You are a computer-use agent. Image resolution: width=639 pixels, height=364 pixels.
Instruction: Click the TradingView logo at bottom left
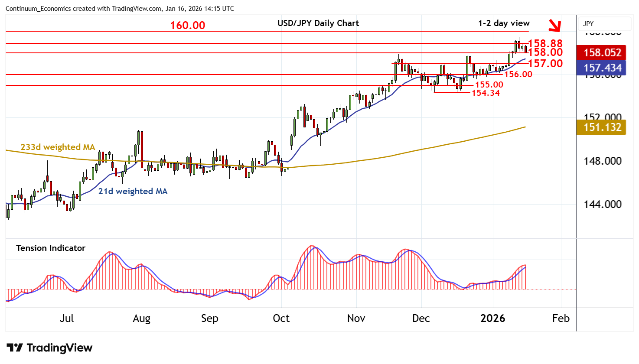(49, 348)
